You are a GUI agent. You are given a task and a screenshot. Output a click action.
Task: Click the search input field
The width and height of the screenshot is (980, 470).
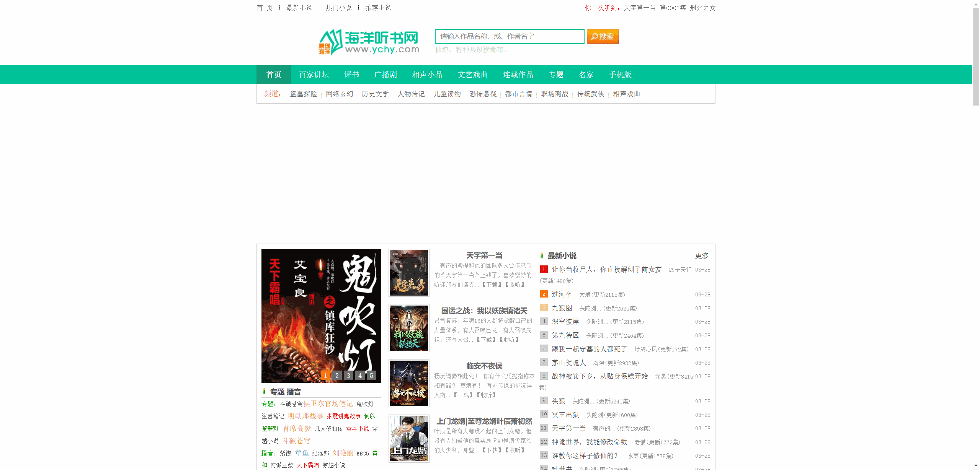click(x=509, y=36)
